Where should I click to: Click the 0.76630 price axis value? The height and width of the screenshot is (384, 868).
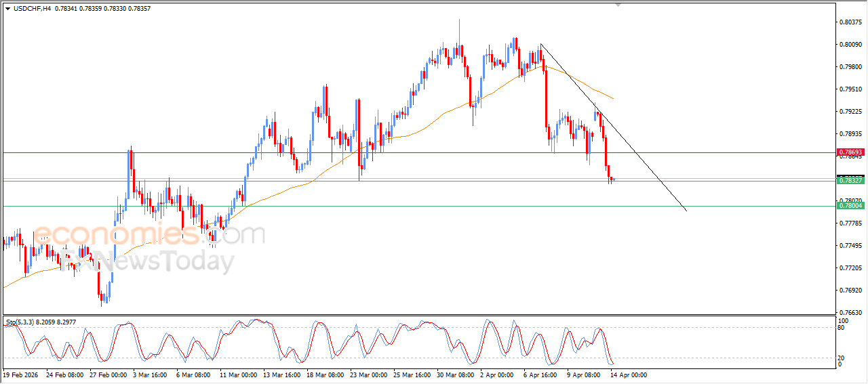point(851,313)
